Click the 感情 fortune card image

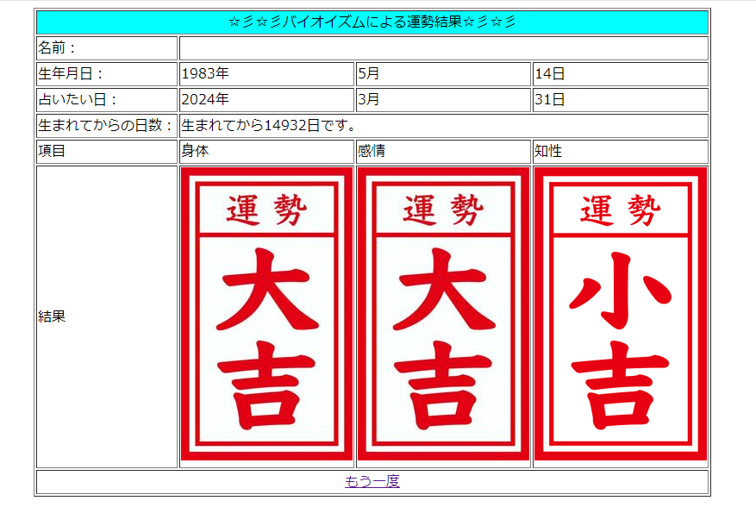click(x=443, y=316)
